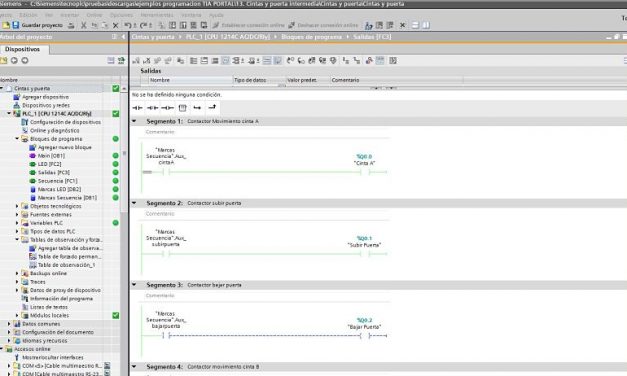Image resolution: width=627 pixels, height=376 pixels.
Task: Insert a normally closed contact instruction
Action: tap(152, 108)
